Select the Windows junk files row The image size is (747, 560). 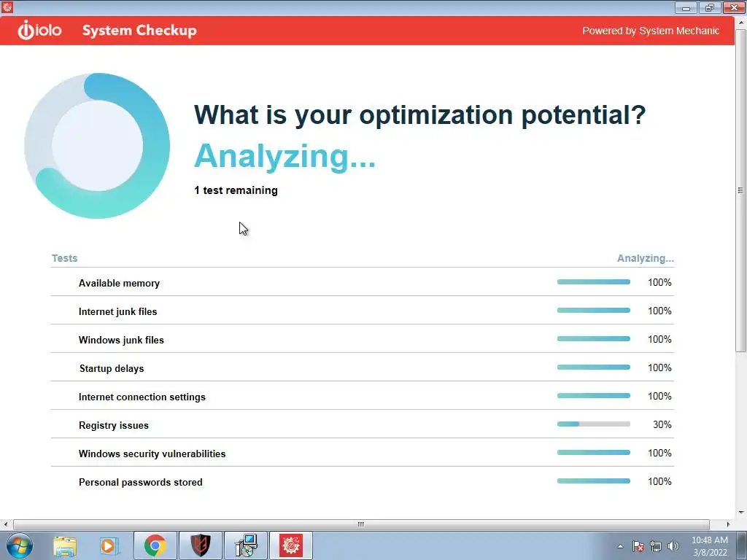click(362, 339)
